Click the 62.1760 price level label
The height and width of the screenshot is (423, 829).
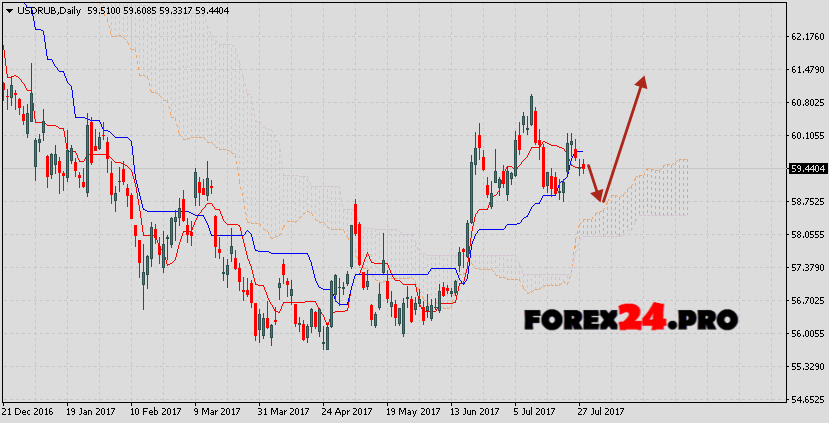(x=808, y=37)
